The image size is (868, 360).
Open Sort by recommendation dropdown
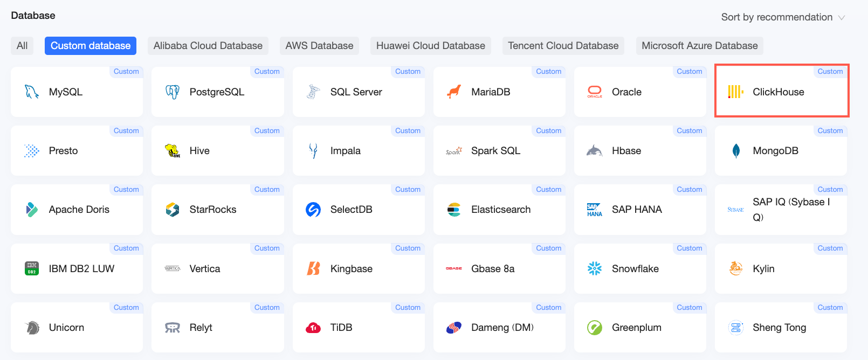pos(783,17)
